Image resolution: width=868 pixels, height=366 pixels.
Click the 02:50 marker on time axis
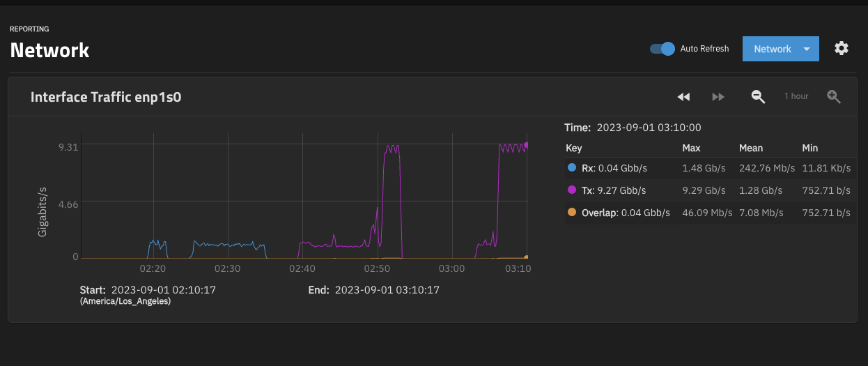click(378, 268)
